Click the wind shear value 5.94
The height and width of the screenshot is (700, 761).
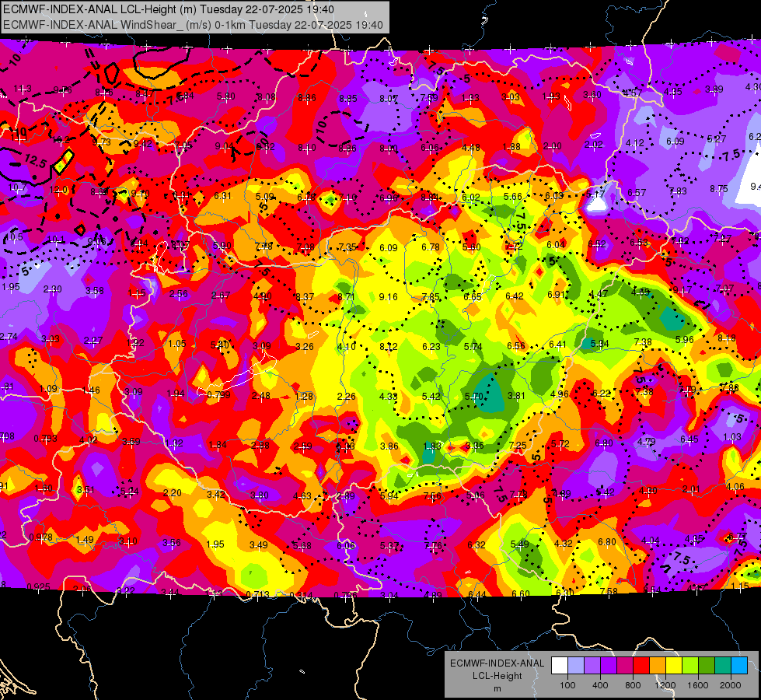point(389,496)
